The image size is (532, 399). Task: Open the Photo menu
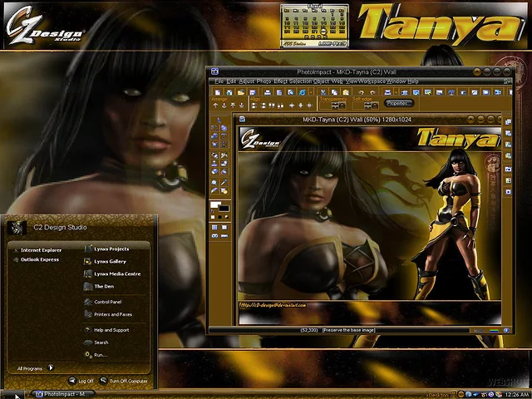264,81
